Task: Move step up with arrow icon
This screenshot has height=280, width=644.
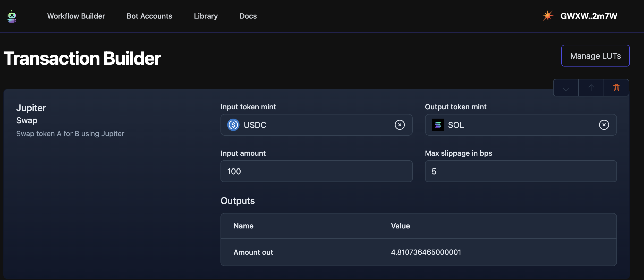Action: 591,88
